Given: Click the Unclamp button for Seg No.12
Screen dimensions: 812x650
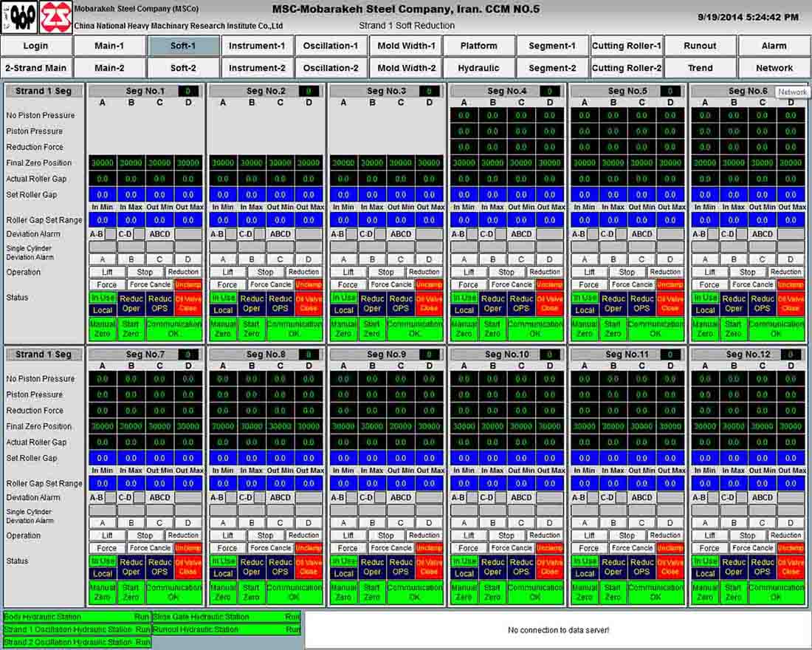Looking at the screenshot, I should pos(791,548).
